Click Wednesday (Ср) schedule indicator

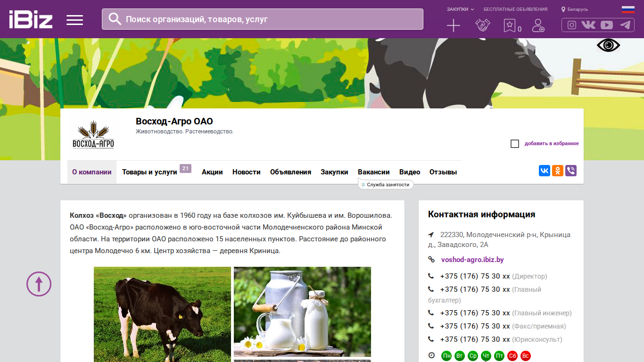(473, 356)
